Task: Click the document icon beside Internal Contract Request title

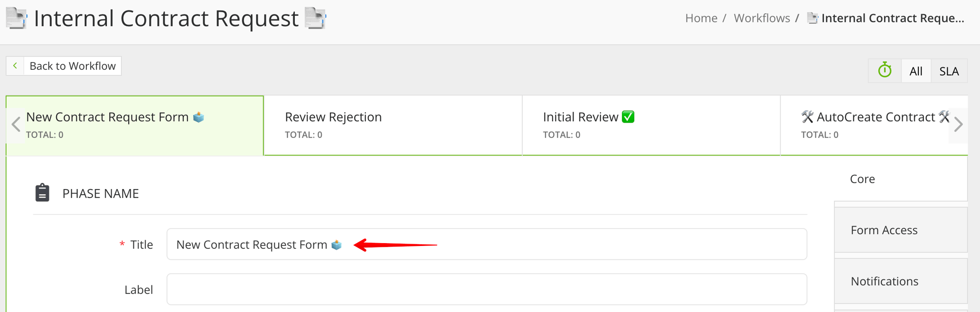Action: point(16,18)
